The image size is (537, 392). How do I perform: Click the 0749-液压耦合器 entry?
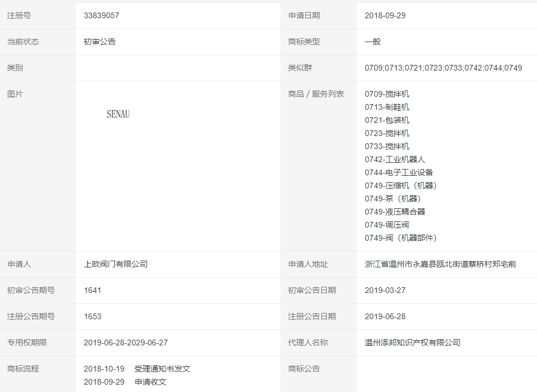tap(395, 212)
